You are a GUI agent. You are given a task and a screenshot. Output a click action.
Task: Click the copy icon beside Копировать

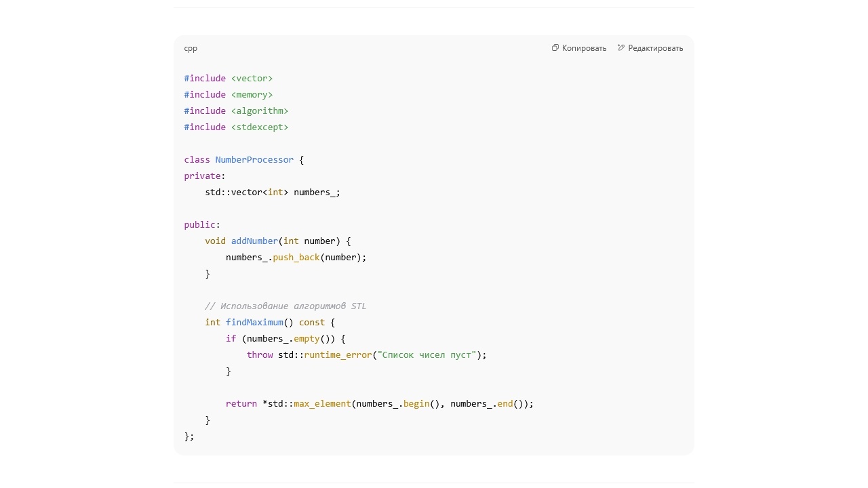(555, 47)
